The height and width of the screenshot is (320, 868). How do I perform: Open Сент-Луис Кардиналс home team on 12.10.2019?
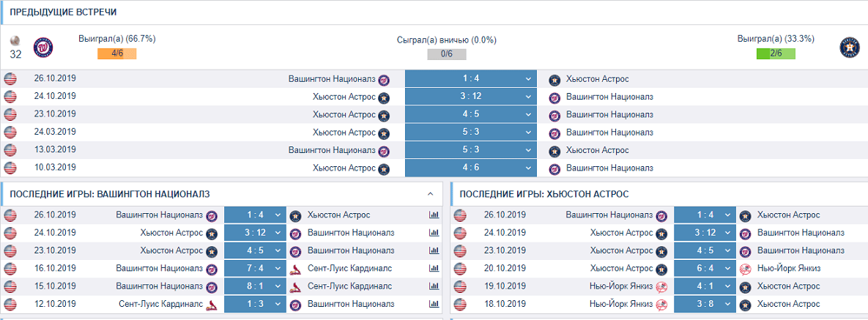pos(160,304)
